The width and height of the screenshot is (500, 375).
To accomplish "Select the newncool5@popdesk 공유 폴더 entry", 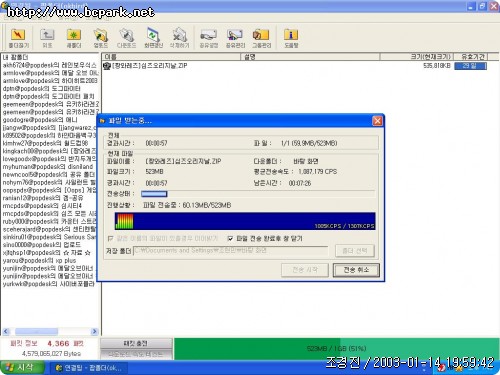I will point(49,175).
